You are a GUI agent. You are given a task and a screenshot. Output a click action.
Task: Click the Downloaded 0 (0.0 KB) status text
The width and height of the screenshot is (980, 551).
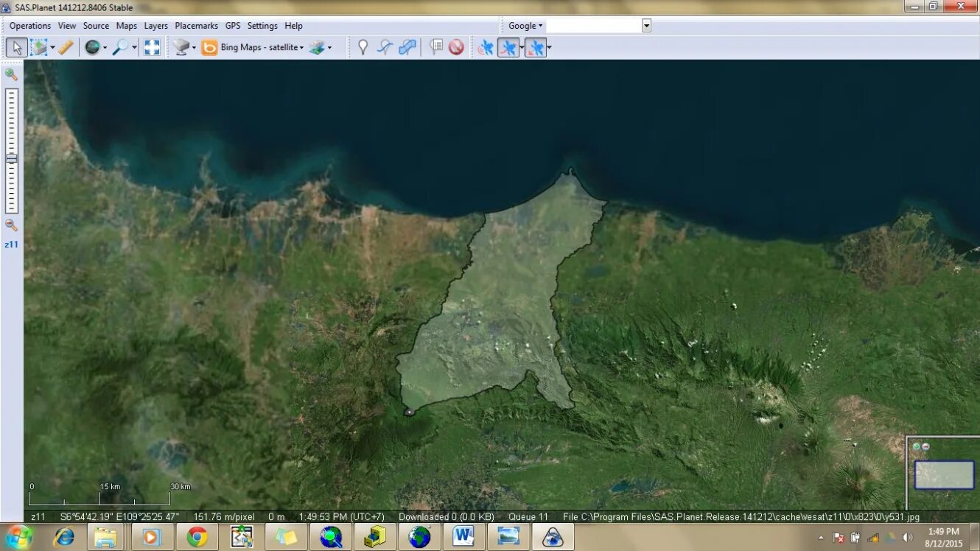(447, 517)
